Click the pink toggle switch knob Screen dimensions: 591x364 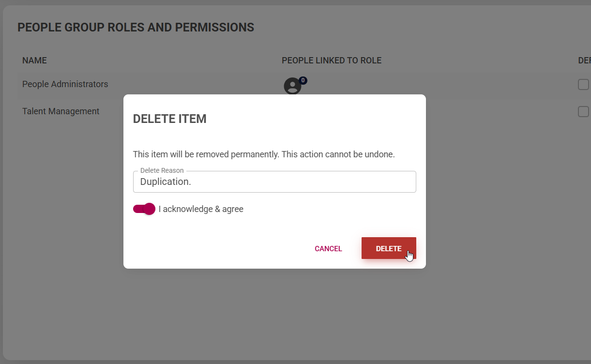click(x=149, y=209)
